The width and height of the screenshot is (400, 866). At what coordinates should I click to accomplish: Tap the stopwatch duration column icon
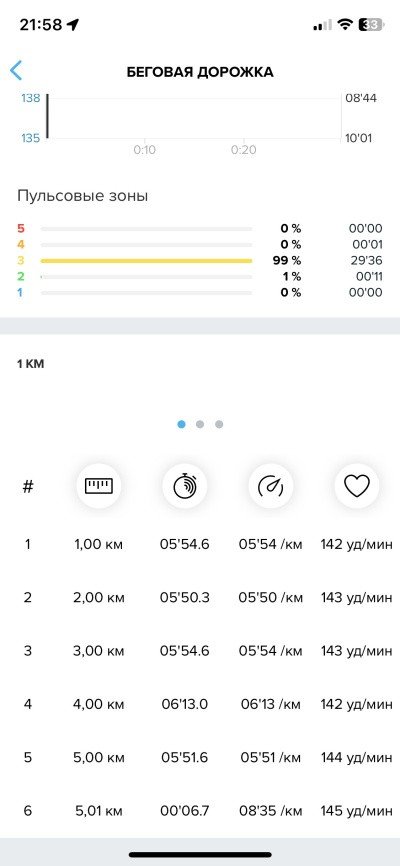(185, 486)
